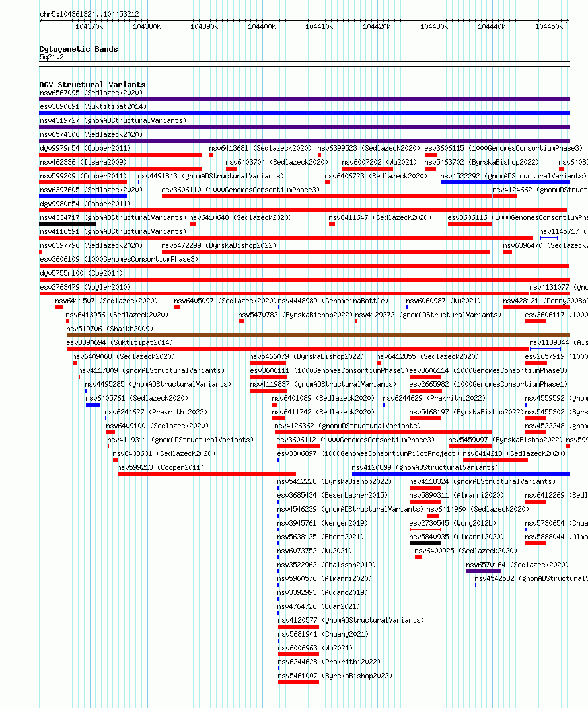Screen dimensions: 588x708
Task: Click the nsv5466079 (ByrskaBishop2022) label
Action: (x=307, y=357)
